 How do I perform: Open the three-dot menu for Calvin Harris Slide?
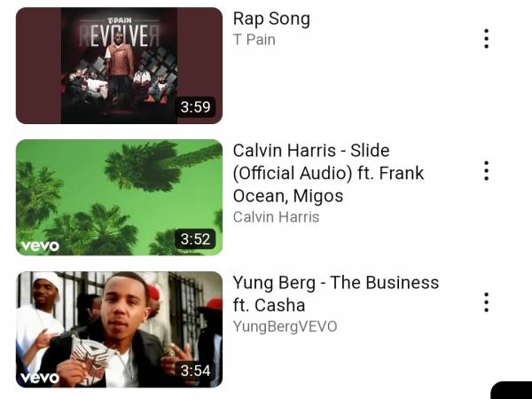tap(486, 170)
